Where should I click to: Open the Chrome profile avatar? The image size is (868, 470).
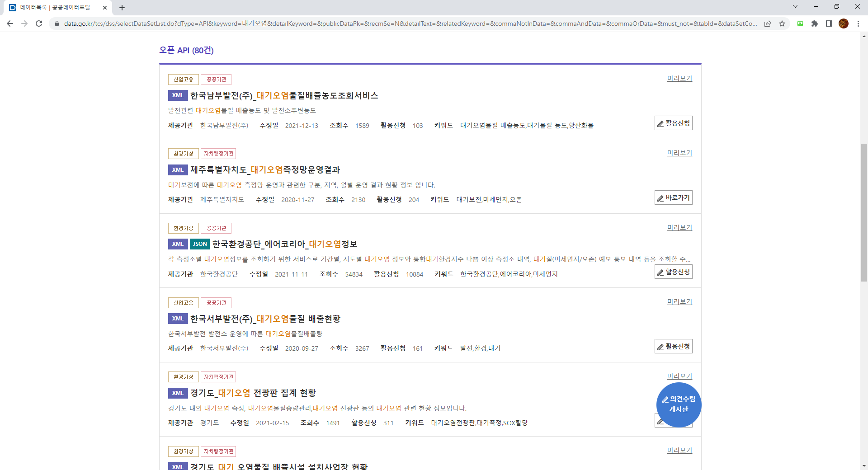pos(844,23)
